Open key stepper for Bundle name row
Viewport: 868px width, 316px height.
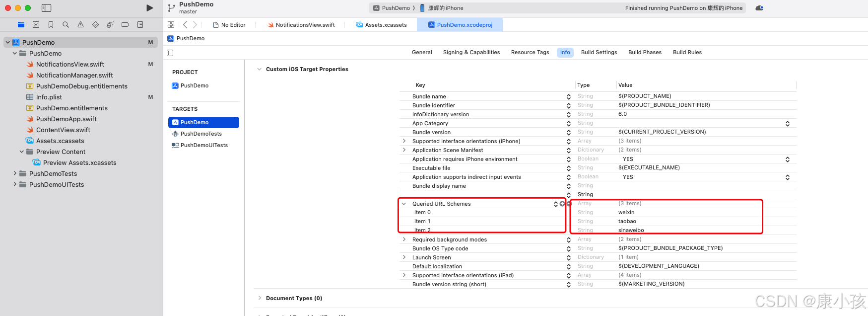[x=569, y=96]
